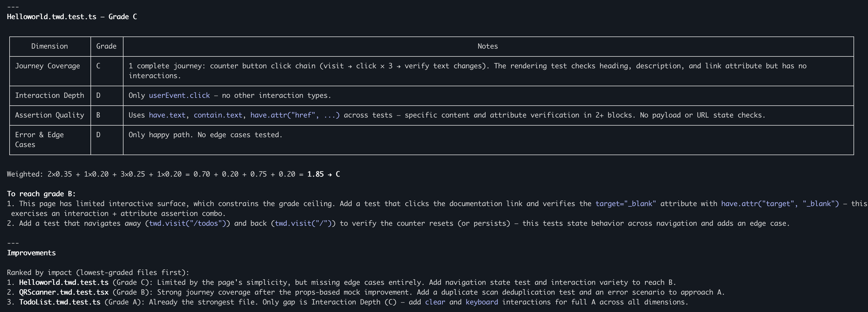Select the Error & Edge Cases cell
Screen dimensions: 868x312
click(39, 140)
